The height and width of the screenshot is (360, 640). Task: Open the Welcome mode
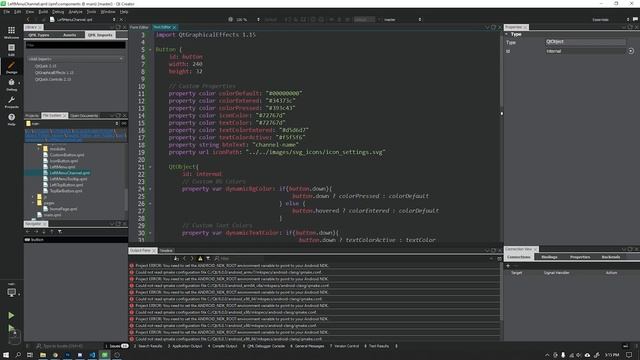(x=11, y=32)
